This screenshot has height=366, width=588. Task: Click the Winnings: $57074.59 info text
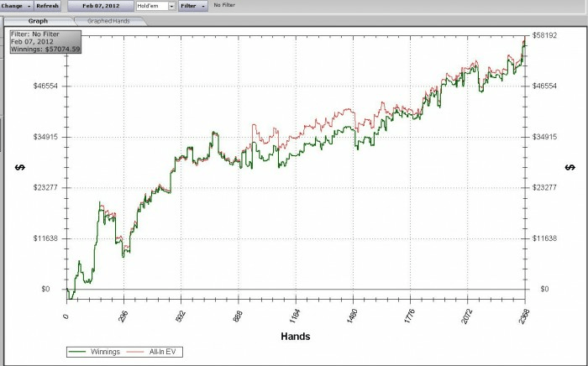45,49
